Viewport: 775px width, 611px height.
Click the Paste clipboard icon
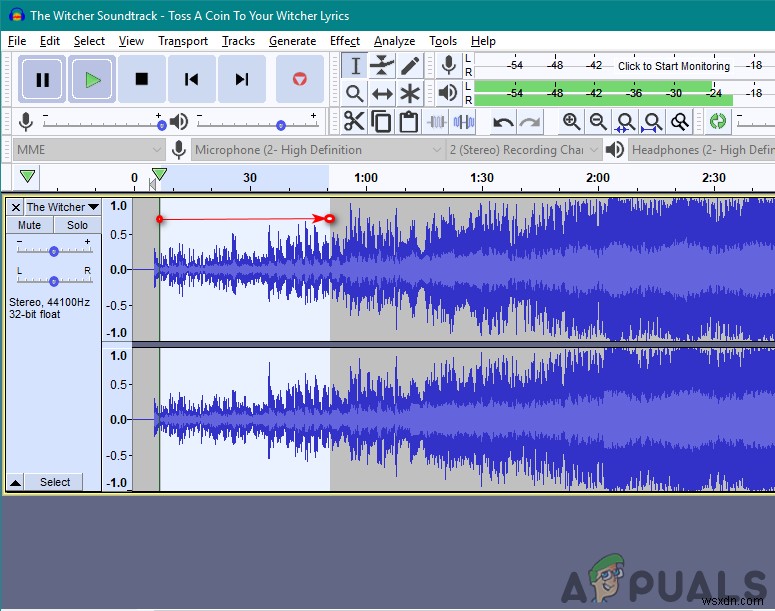pyautogui.click(x=408, y=122)
